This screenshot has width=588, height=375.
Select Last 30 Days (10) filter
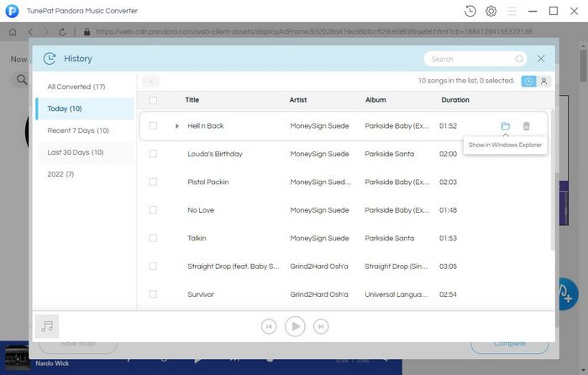[85, 152]
